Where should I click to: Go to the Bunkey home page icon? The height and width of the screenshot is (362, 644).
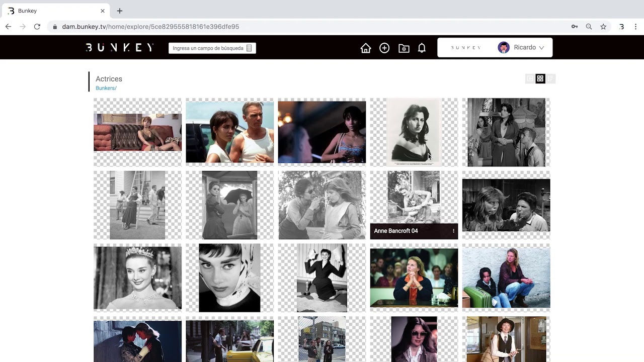(x=366, y=48)
